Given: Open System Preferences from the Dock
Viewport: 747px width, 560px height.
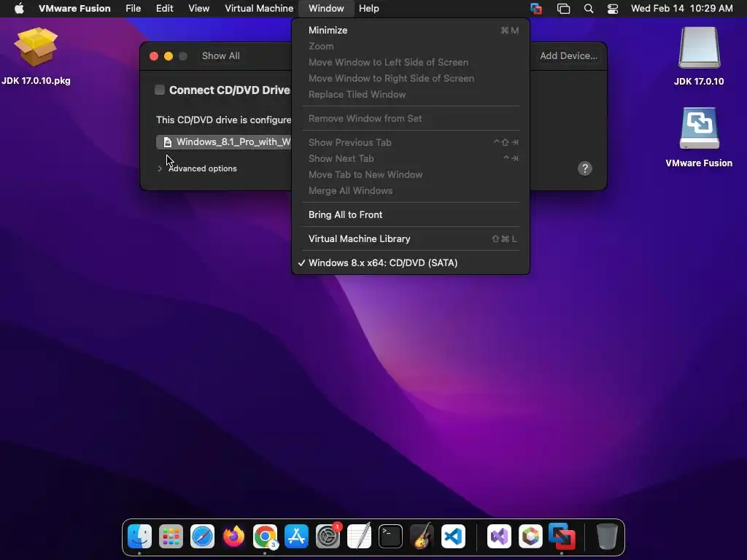Looking at the screenshot, I should tap(328, 536).
